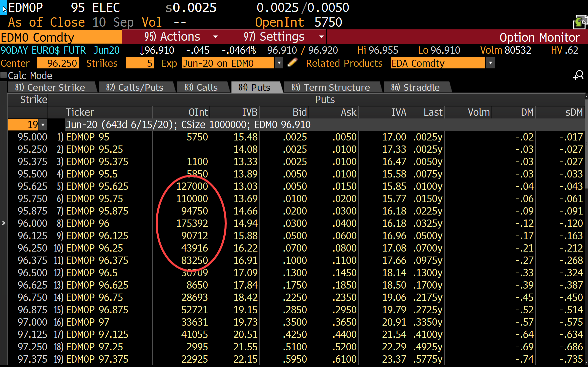Select the EDM0P 97 ticker
Screen dimensions: 588x367
tap(88, 322)
